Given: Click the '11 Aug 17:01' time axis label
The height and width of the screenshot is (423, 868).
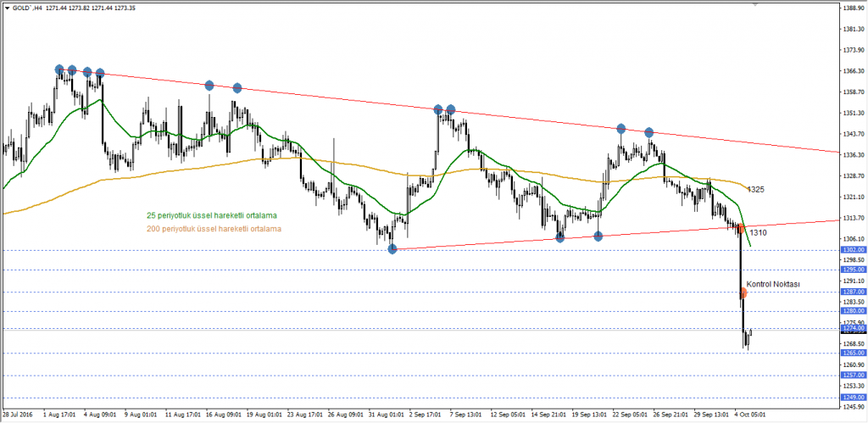Looking at the screenshot, I should point(184,415).
